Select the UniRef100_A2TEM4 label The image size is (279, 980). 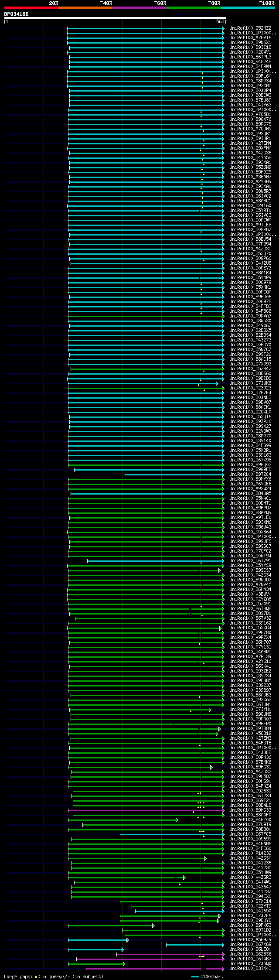pyautogui.click(x=250, y=143)
